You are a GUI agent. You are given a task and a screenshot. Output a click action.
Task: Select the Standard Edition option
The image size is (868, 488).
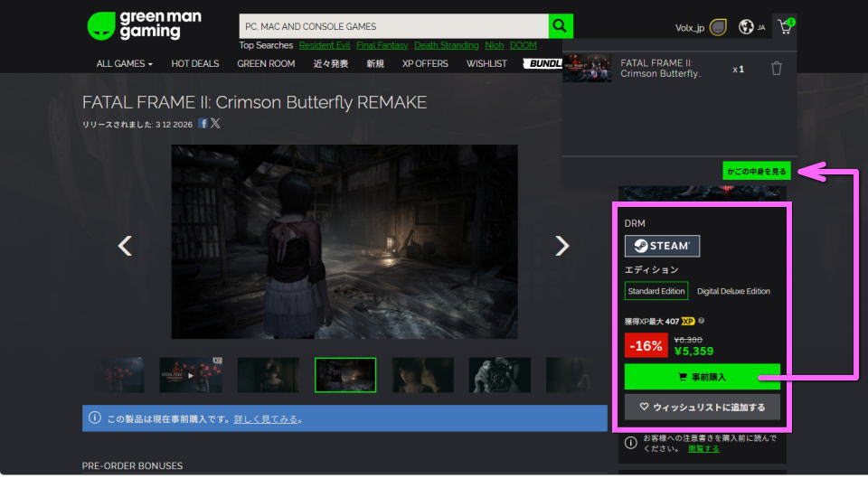[656, 291]
